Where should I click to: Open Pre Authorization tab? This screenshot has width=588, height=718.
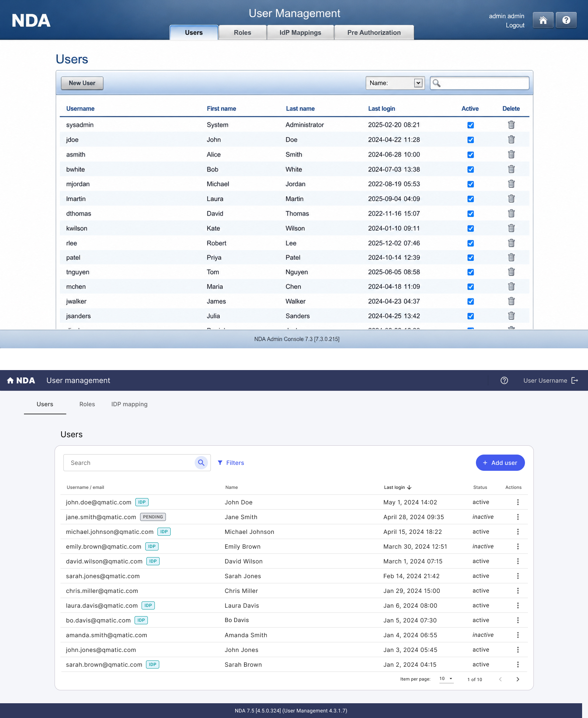pos(374,32)
